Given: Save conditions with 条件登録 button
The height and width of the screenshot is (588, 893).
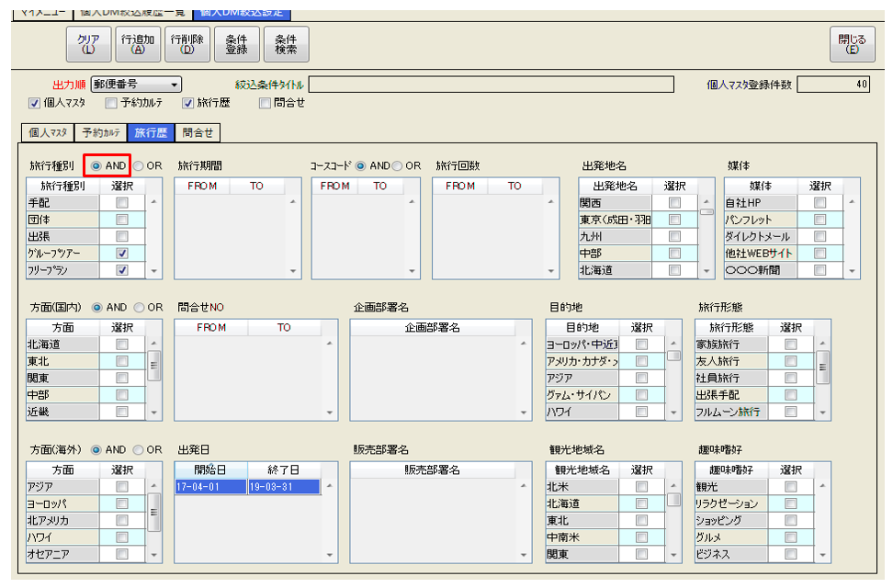Looking at the screenshot, I should tap(237, 44).
